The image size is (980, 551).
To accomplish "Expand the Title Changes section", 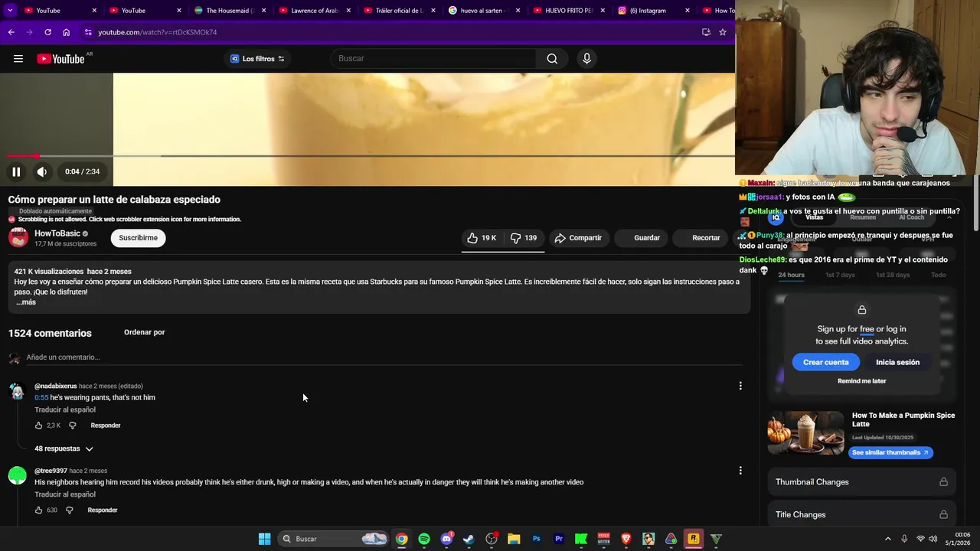I will pyautogui.click(x=862, y=515).
